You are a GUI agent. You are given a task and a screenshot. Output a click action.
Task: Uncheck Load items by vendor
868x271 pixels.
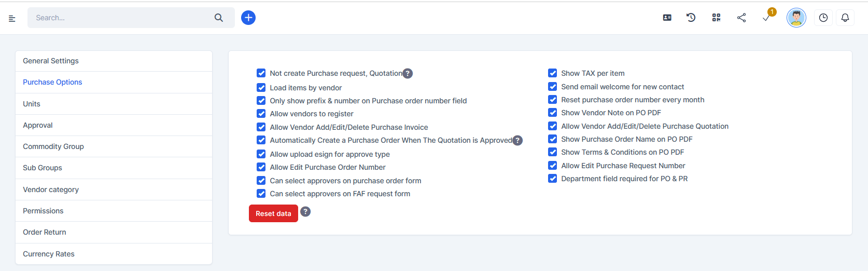(x=261, y=87)
